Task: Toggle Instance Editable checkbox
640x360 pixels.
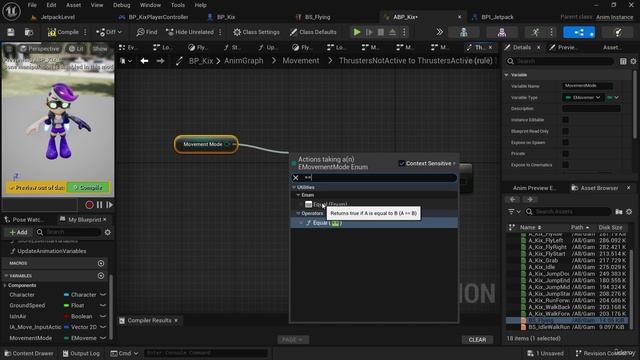Action: coord(565,120)
